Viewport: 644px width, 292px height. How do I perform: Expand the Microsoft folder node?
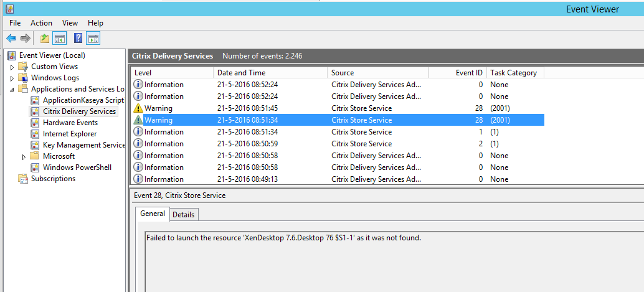click(24, 156)
